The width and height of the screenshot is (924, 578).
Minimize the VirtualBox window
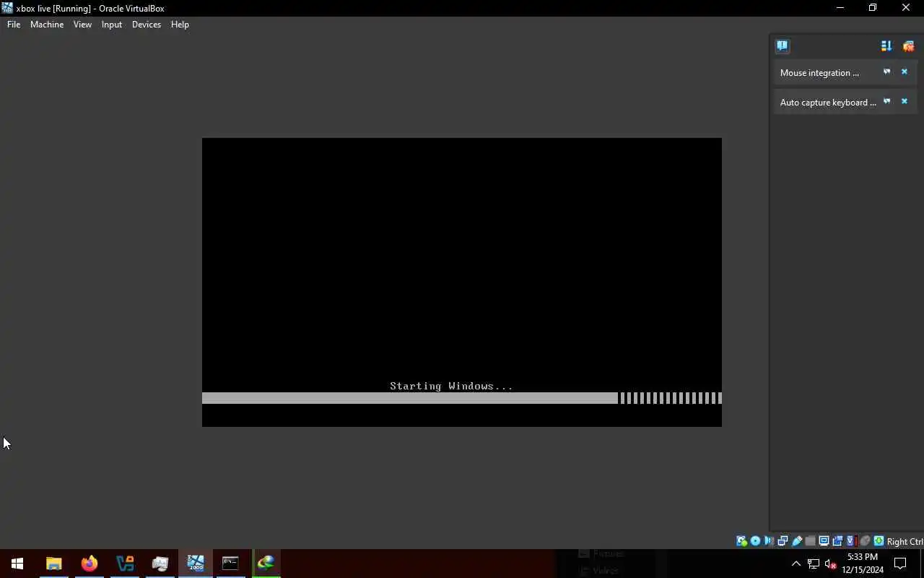(x=840, y=8)
